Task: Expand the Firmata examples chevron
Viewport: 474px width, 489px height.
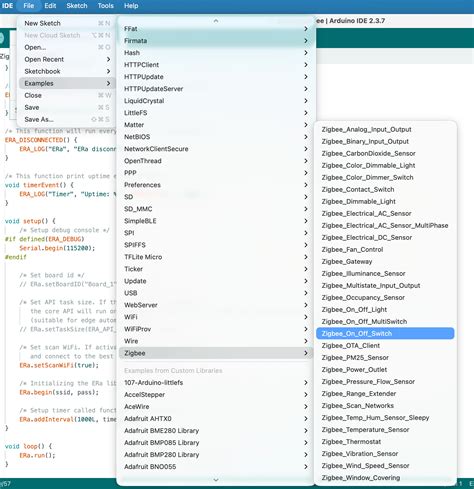Action: point(306,41)
